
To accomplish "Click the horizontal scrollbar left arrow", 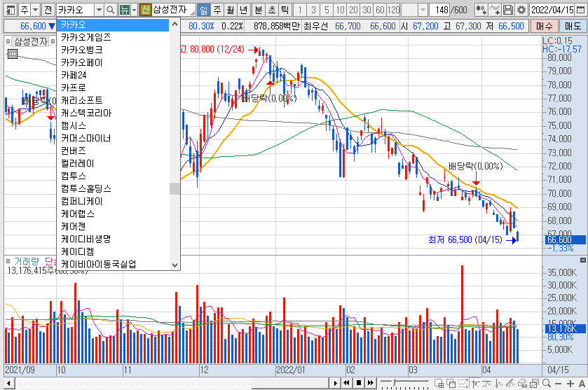I will coord(9,383).
